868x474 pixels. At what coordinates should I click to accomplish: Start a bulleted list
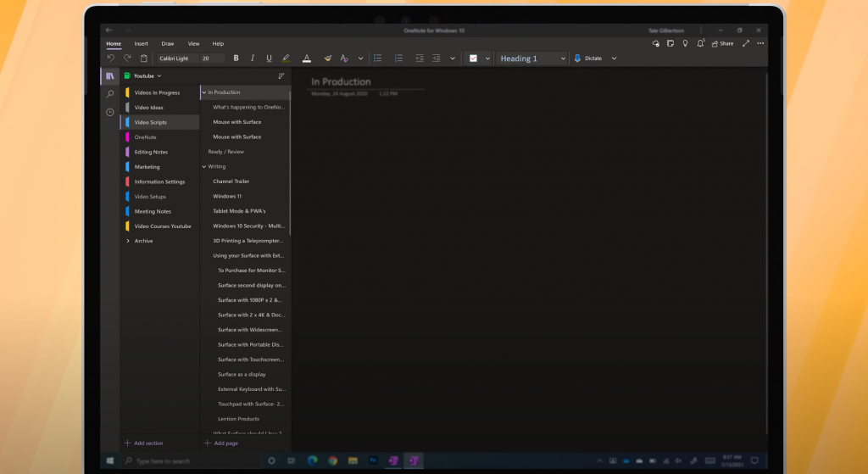coord(377,59)
